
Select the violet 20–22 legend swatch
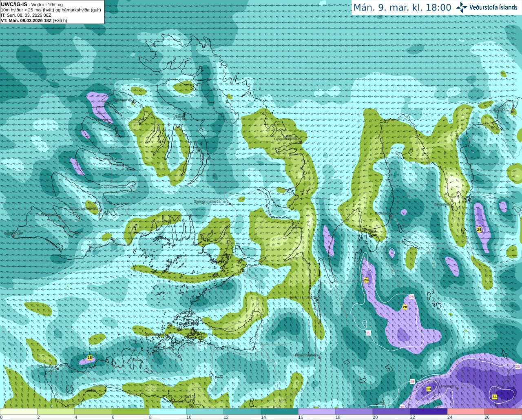(x=391, y=411)
